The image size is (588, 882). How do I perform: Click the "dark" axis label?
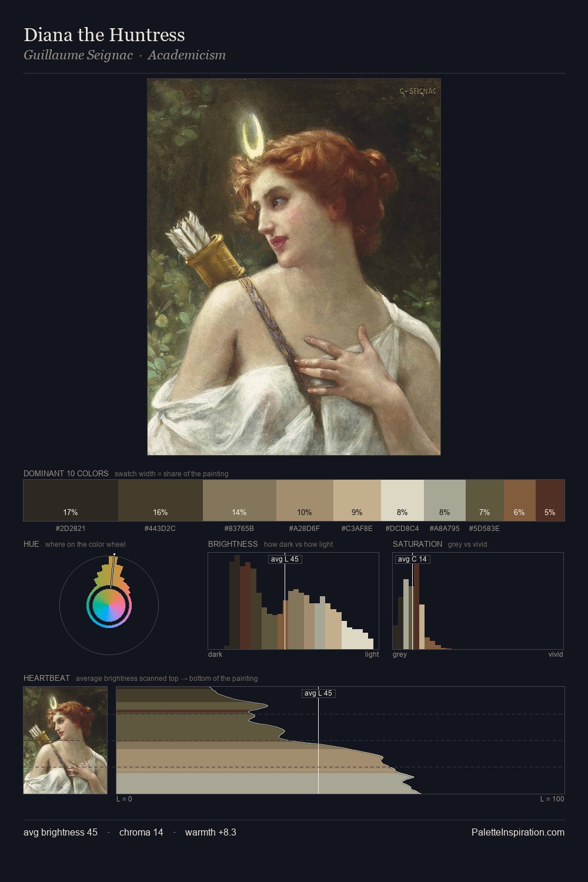[215, 654]
